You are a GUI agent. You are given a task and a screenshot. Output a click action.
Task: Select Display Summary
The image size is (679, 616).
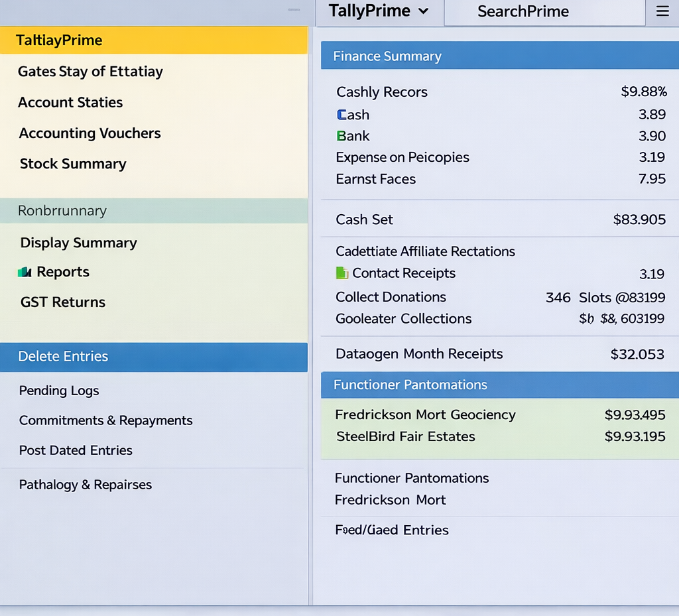(78, 243)
